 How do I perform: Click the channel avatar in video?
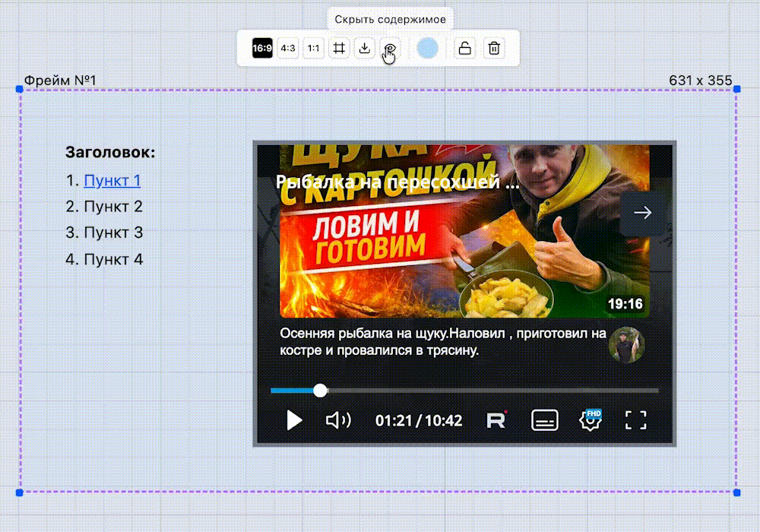[627, 345]
